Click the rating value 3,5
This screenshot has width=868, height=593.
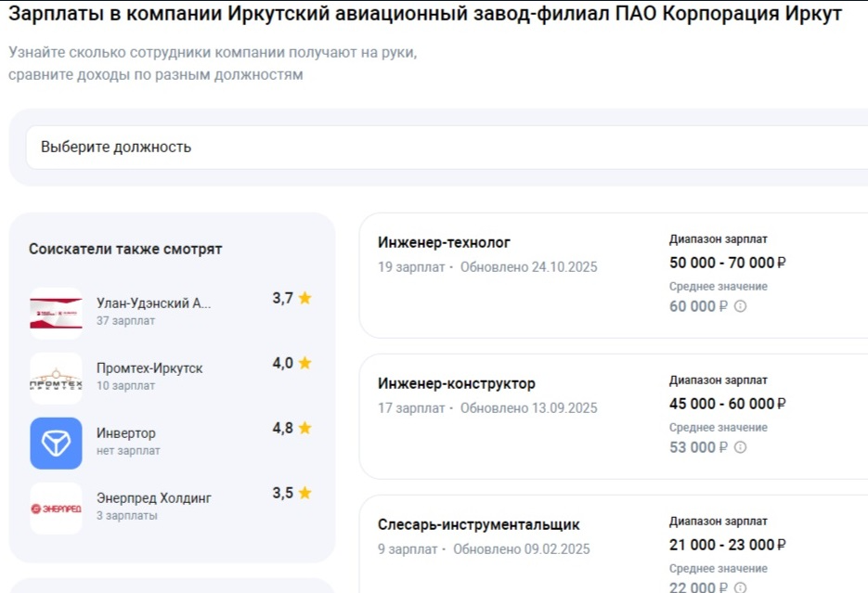[282, 493]
